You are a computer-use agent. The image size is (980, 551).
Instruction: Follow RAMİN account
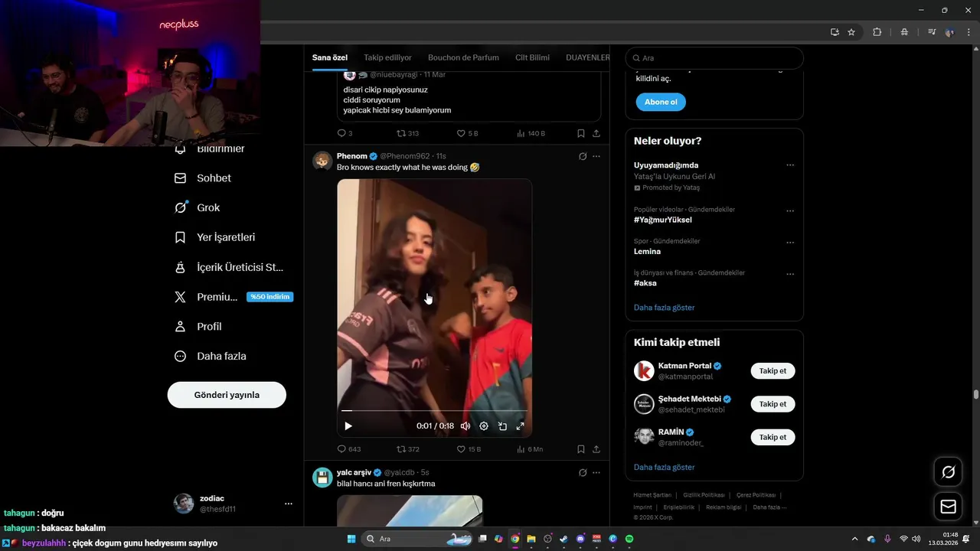pyautogui.click(x=773, y=437)
